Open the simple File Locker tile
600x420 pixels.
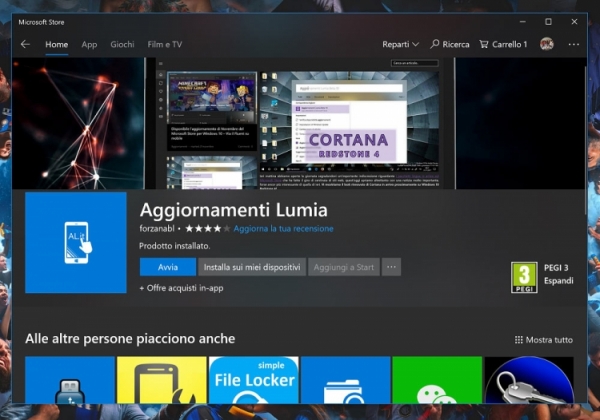point(254,380)
